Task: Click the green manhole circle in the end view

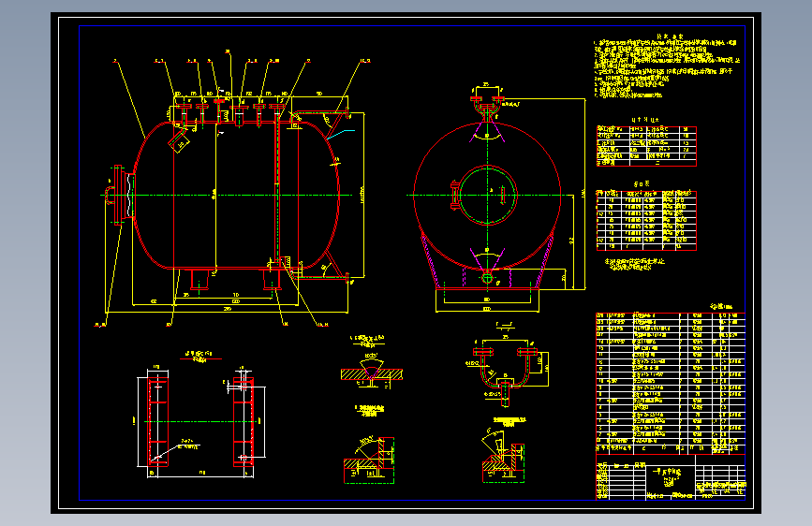Action: [487, 196]
